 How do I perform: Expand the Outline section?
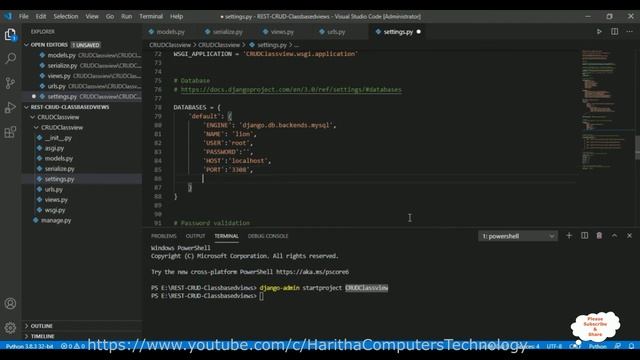tap(82, 326)
